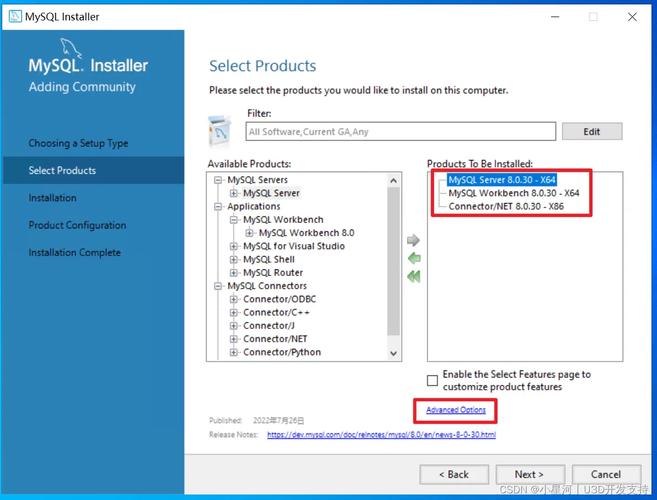Viewport: 657px width, 500px height.
Task: Select Connector/NET 8.0.30 - X86 entry
Action: point(506,206)
